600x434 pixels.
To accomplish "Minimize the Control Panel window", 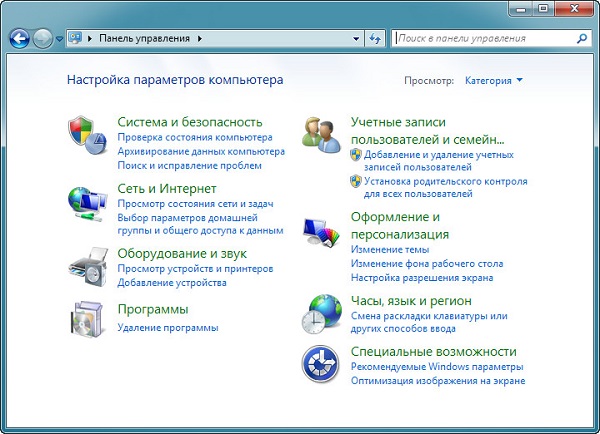I will coord(521,8).
